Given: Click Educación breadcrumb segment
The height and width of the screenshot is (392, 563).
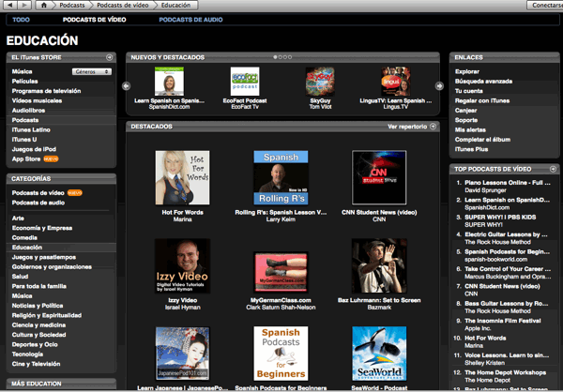Looking at the screenshot, I should [x=176, y=5].
